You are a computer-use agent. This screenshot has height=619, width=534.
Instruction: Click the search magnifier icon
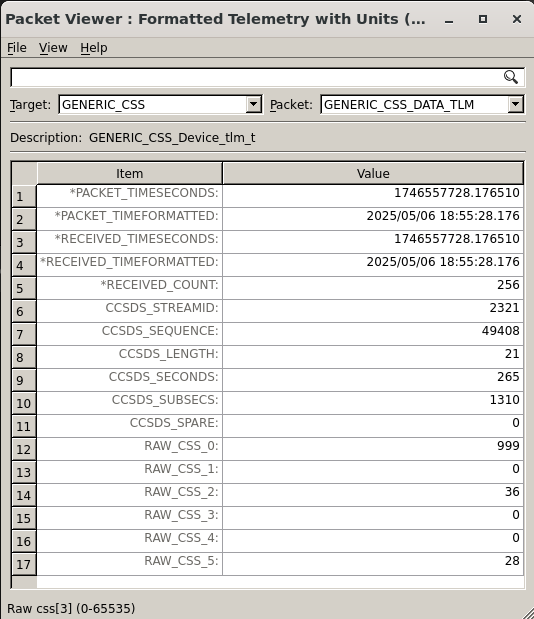(x=511, y=77)
